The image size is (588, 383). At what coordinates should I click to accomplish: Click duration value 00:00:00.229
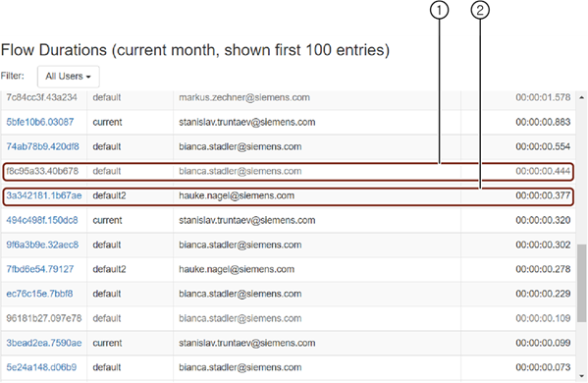(543, 294)
